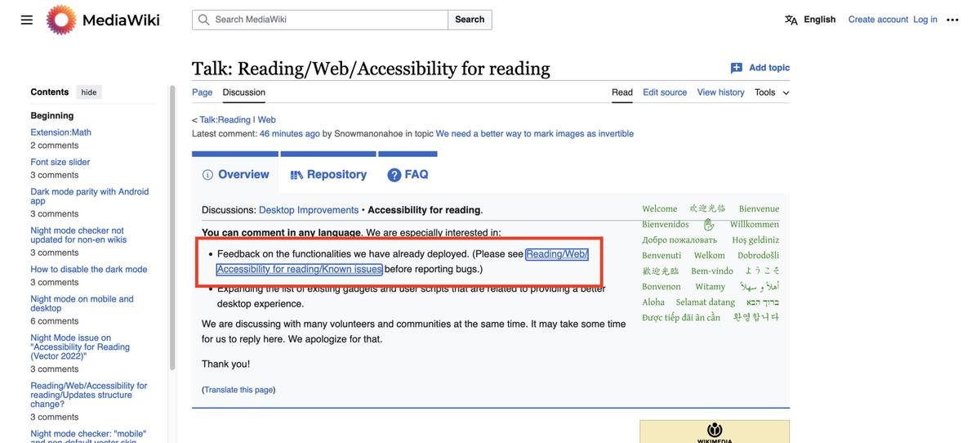Click the Search button
Image resolution: width=980 pixels, height=443 pixels.
click(x=470, y=20)
